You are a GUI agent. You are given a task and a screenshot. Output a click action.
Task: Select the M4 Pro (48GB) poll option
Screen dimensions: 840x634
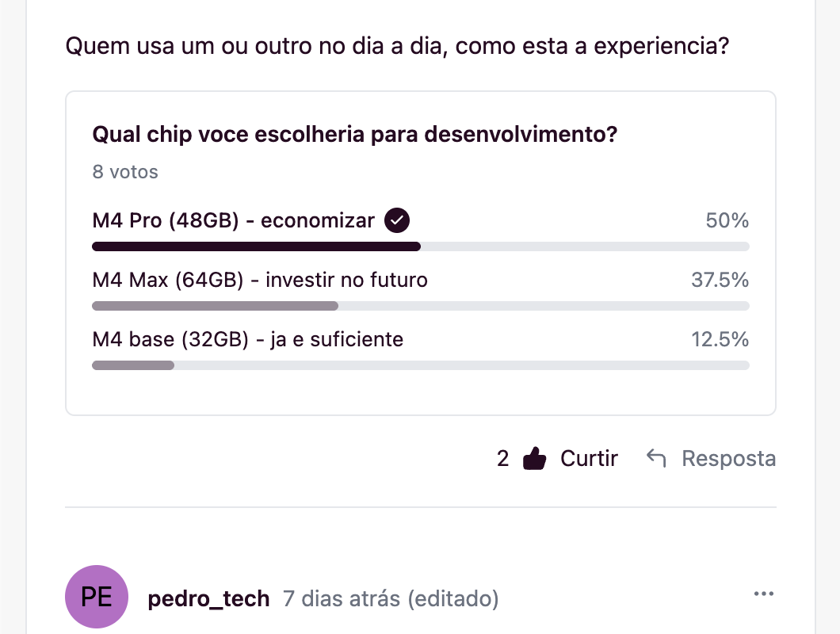[x=233, y=220]
